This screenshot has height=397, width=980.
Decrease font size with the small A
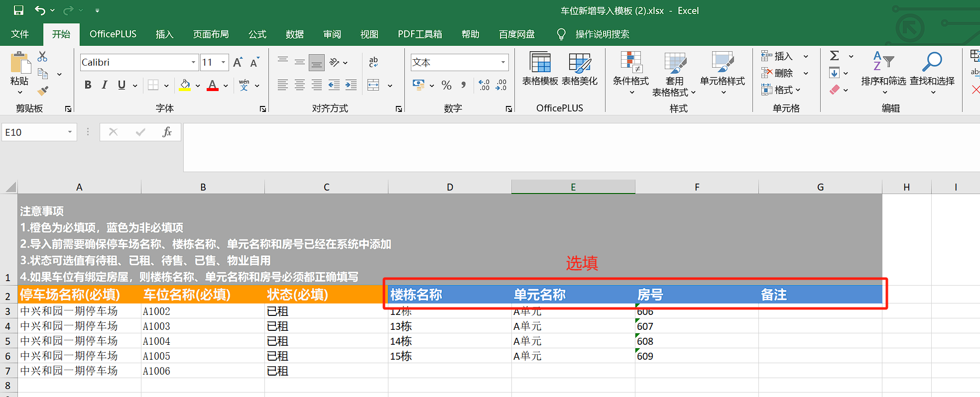click(255, 63)
